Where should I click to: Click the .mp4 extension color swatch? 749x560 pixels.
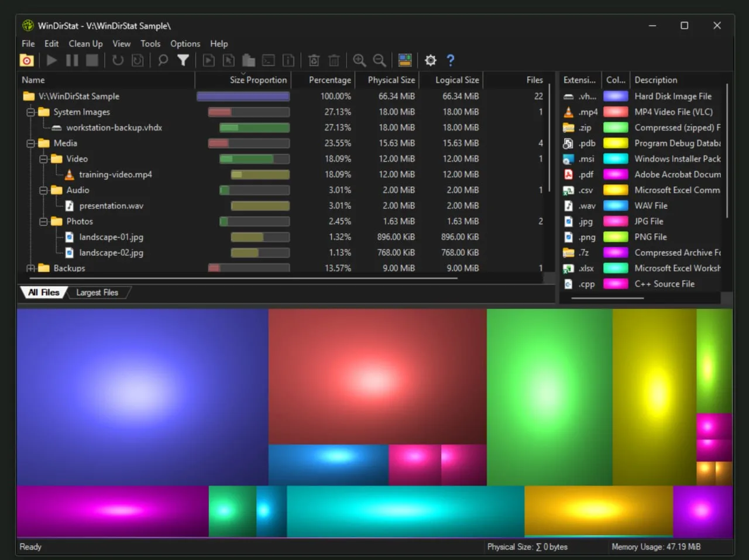coord(616,112)
